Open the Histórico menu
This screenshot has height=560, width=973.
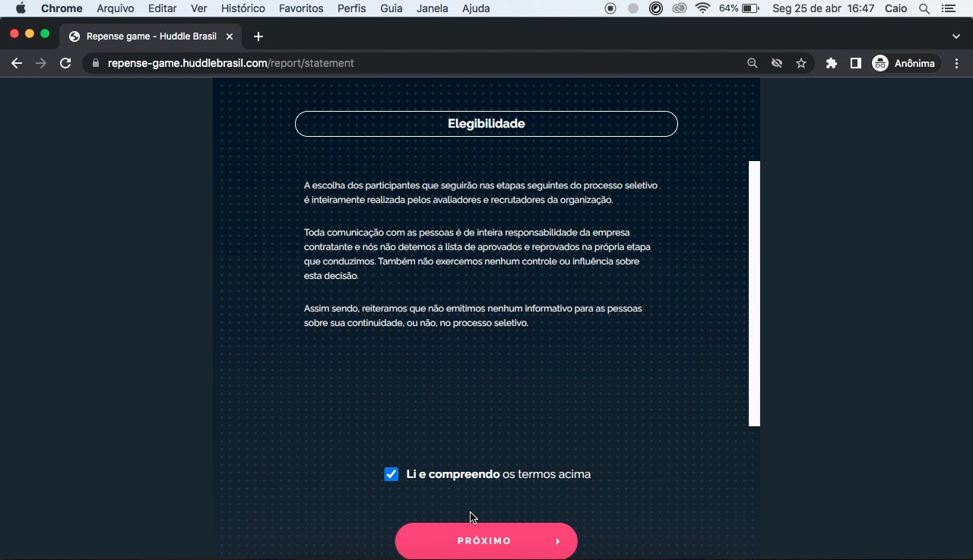pyautogui.click(x=242, y=8)
